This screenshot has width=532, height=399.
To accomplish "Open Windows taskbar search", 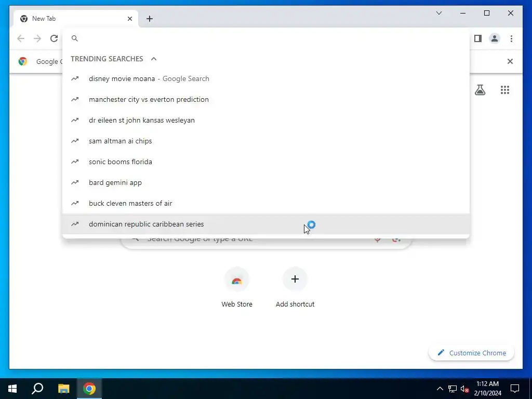I will click(x=37, y=389).
